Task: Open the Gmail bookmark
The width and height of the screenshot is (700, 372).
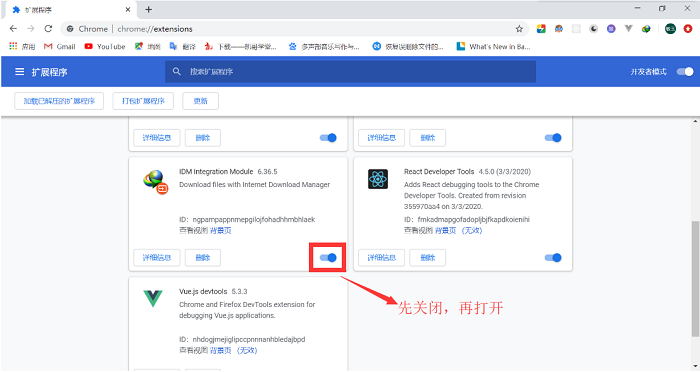Action: tap(60, 46)
